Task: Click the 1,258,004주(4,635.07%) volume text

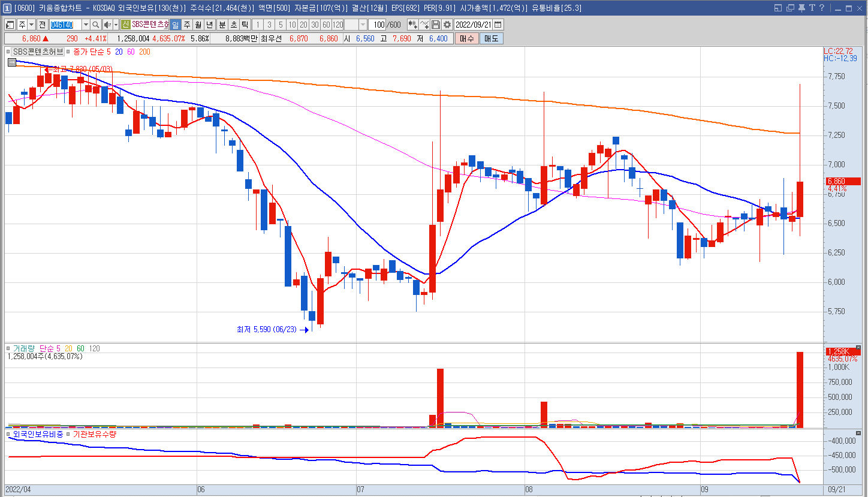Action: 45,356
